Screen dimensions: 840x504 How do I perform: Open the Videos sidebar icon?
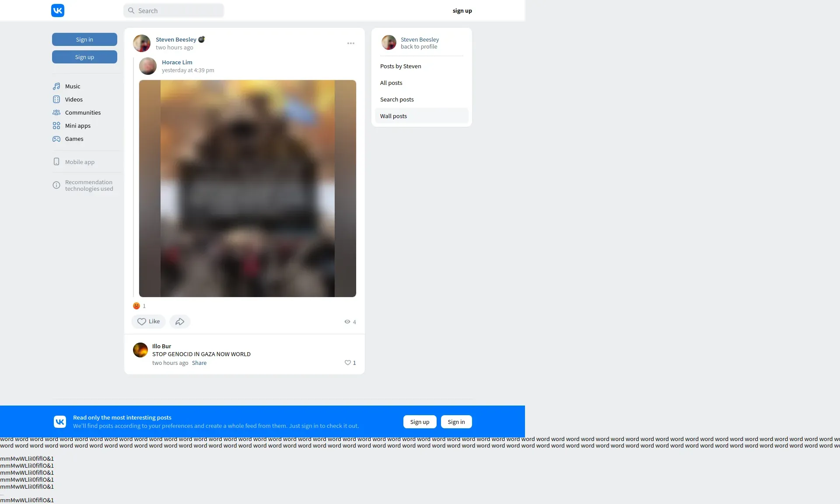56,99
